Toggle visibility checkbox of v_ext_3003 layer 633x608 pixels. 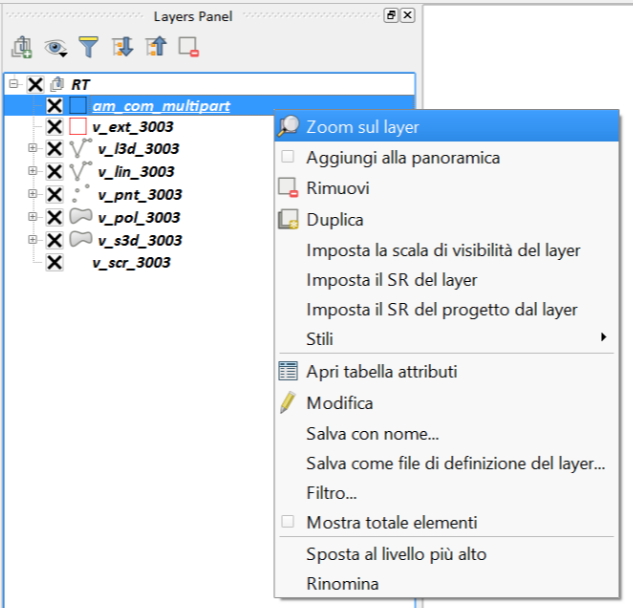coord(55,127)
